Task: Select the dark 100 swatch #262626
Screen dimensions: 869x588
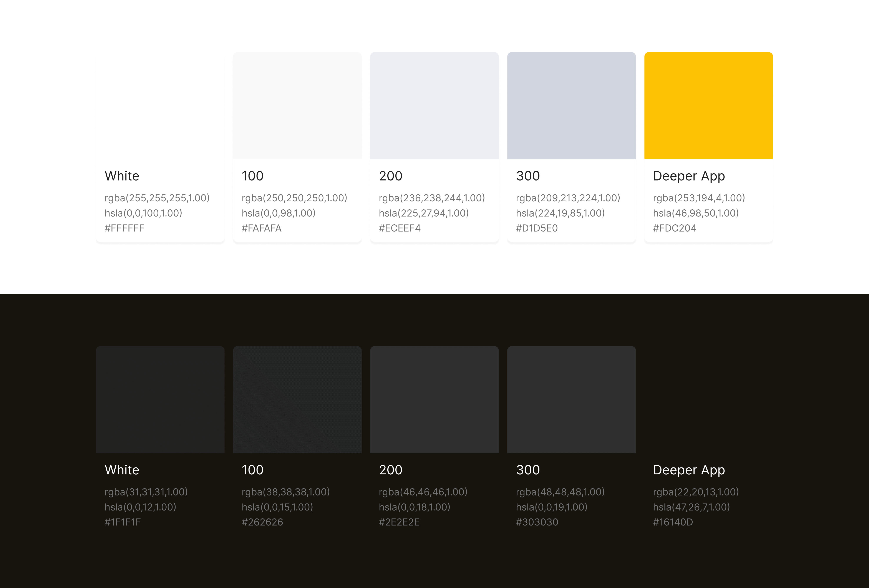Action: coord(297,400)
